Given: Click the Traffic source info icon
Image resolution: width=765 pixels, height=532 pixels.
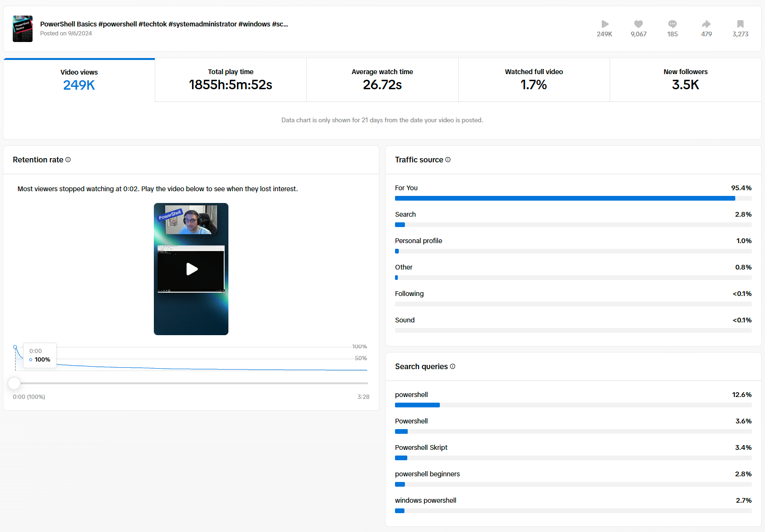Looking at the screenshot, I should [x=448, y=160].
